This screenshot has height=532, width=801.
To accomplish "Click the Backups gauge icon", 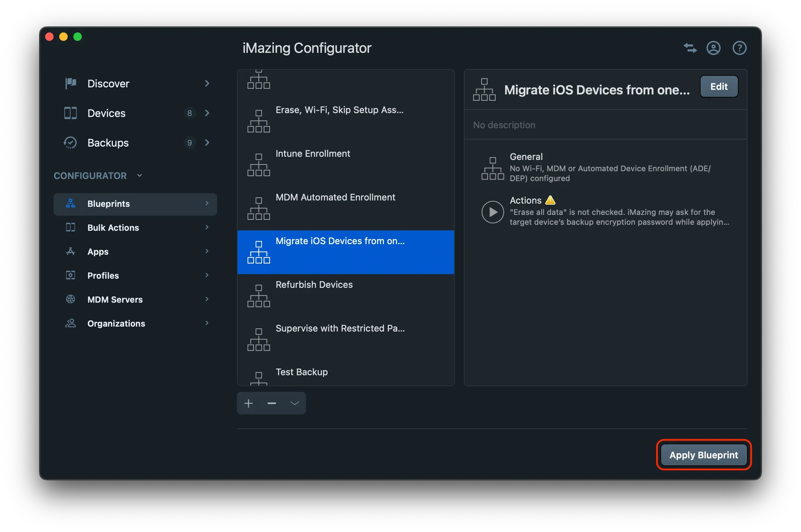I will 70,143.
